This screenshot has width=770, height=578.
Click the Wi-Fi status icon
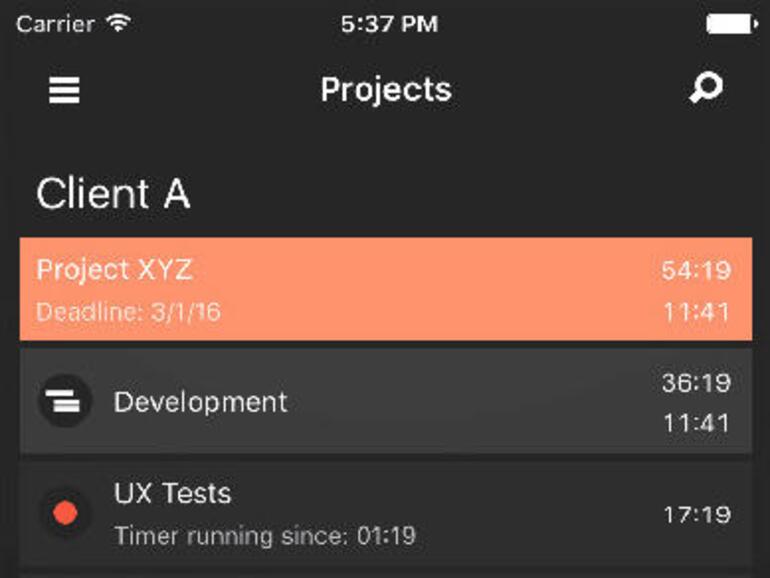click(118, 24)
